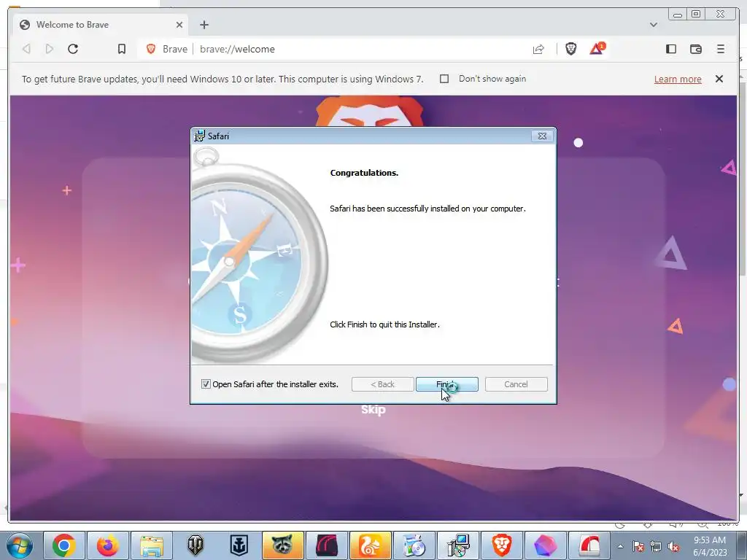Open the Windows Start menu
Viewport: 747px width, 560px height.
click(x=20, y=545)
